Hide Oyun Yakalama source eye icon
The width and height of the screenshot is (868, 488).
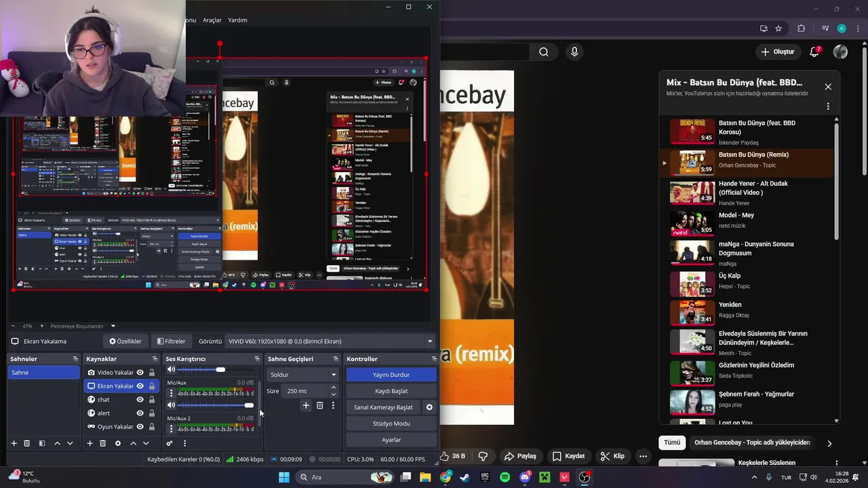click(140, 426)
